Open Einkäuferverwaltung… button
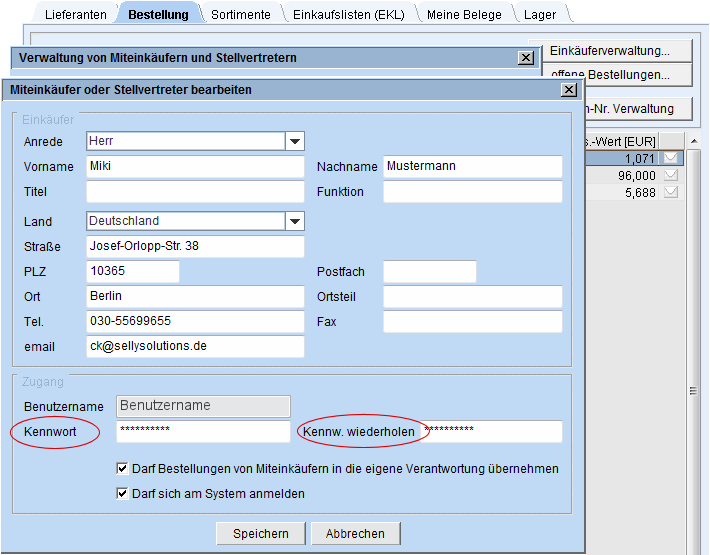The width and height of the screenshot is (710, 555). [x=609, y=50]
